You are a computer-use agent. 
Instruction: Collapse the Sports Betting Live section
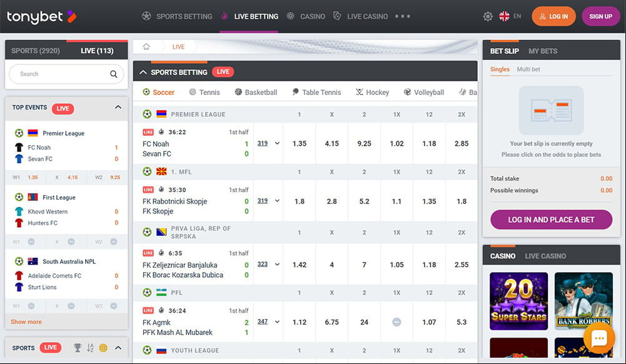143,73
